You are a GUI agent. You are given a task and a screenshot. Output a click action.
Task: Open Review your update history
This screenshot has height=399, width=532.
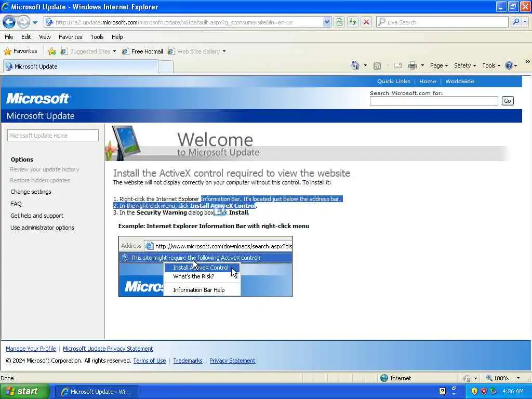tap(45, 169)
